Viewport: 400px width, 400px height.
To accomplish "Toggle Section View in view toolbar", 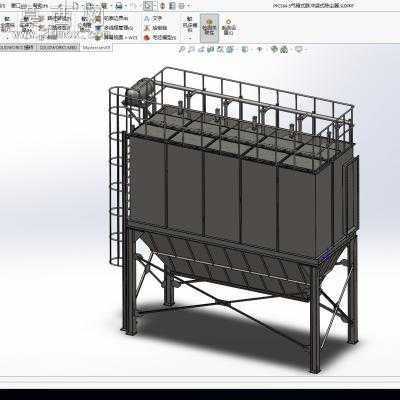I will pos(211,50).
